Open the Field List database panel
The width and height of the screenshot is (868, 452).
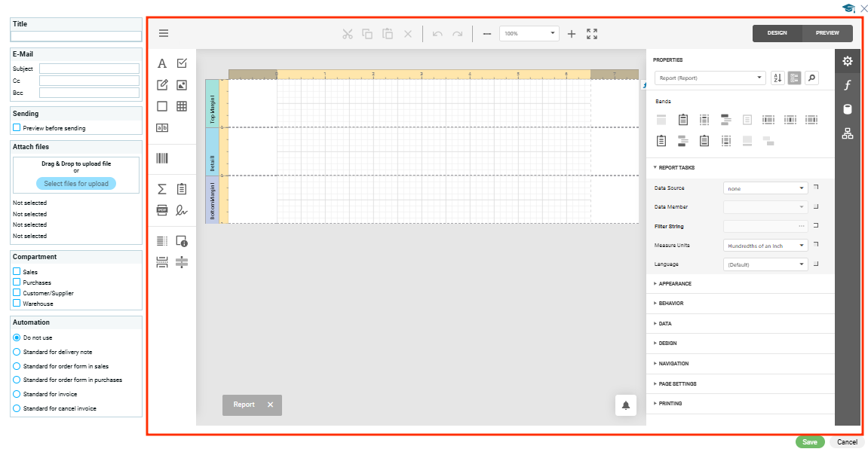(848, 109)
